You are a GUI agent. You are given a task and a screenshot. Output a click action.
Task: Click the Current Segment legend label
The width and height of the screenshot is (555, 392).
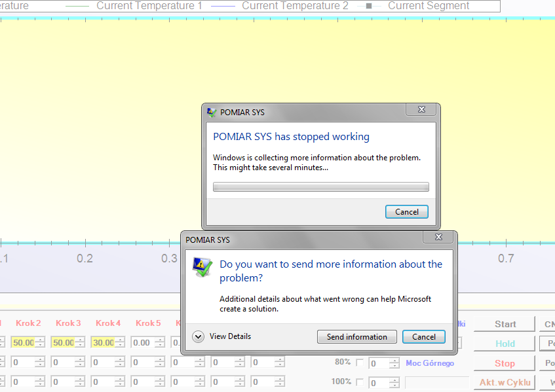429,6
